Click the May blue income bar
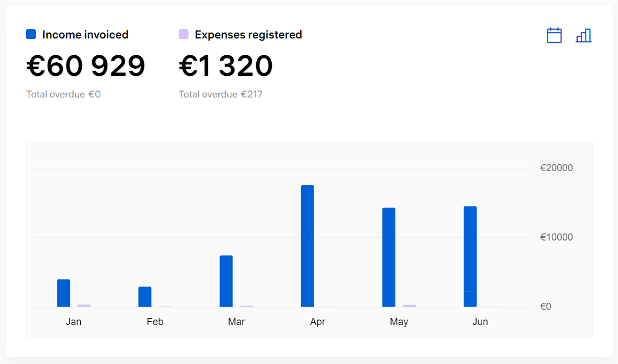618x364 pixels. (388, 257)
